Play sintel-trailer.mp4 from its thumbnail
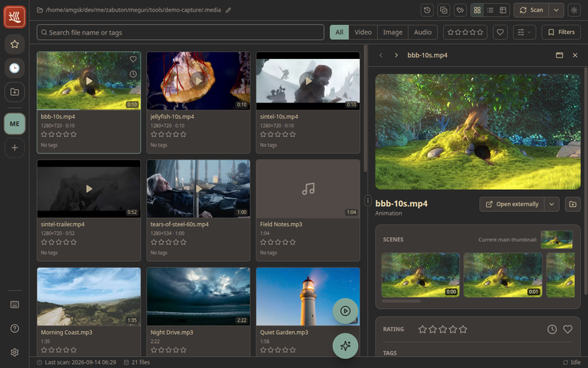588x368 pixels. pyautogui.click(x=89, y=188)
